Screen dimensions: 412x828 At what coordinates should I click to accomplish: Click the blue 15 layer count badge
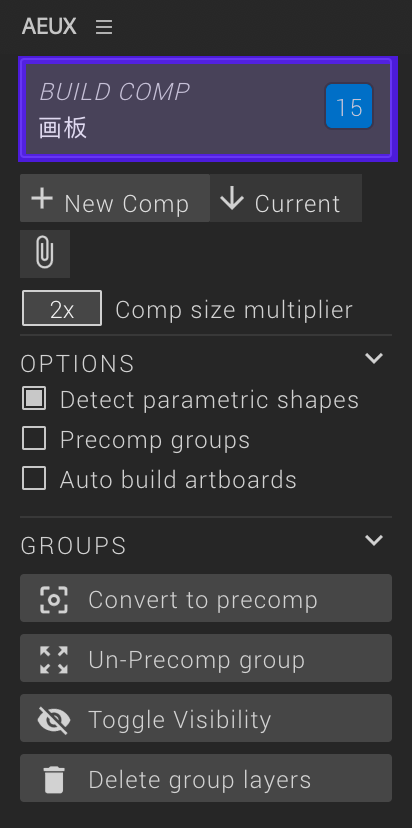tap(349, 107)
